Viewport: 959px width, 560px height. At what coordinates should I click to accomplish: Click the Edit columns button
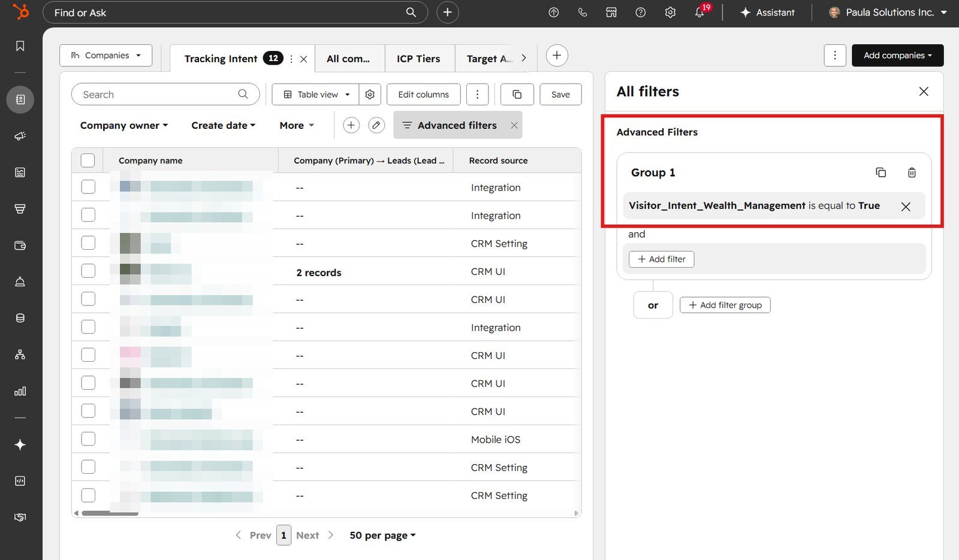point(423,95)
